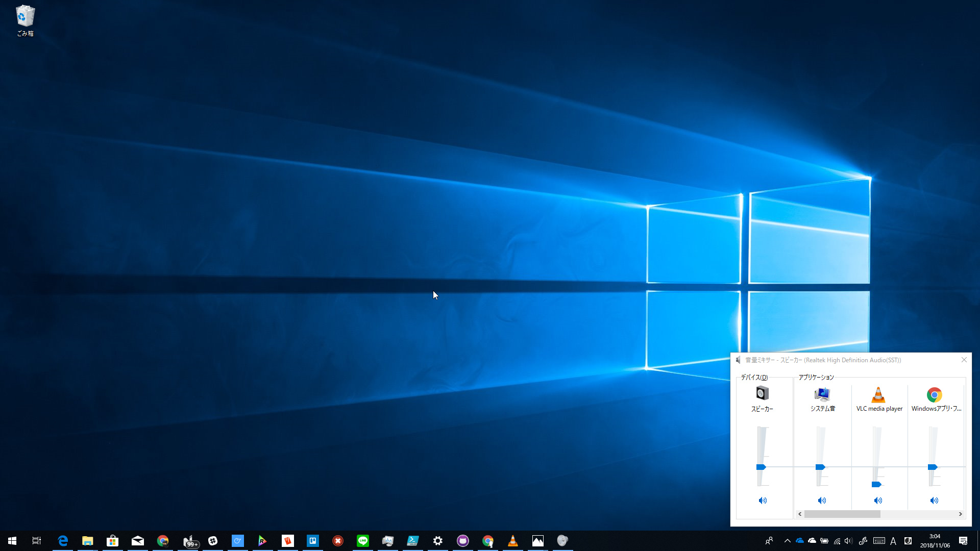This screenshot has height=551, width=980.
Task: Open the Windows Start menu
Action: [12, 541]
